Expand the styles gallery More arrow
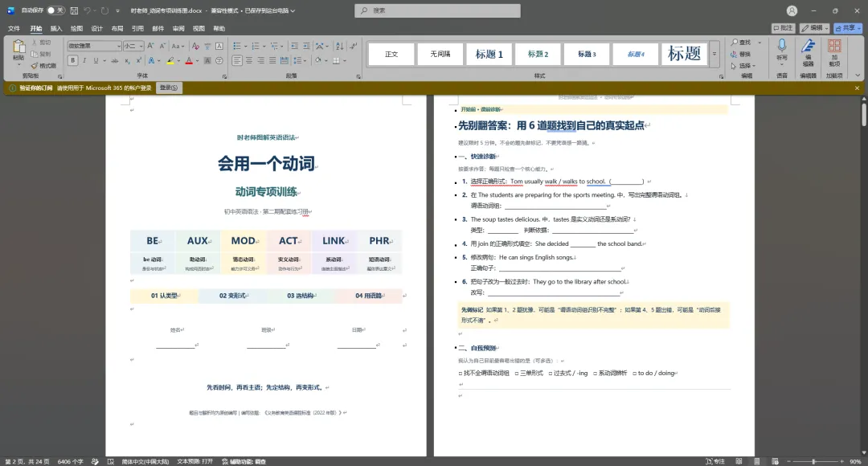 (x=714, y=54)
